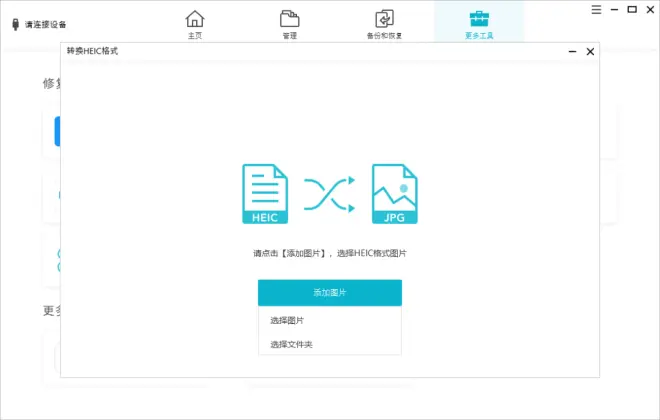Choose 选择文件夹 from the dropdown list
This screenshot has width=660, height=420.
click(330, 345)
